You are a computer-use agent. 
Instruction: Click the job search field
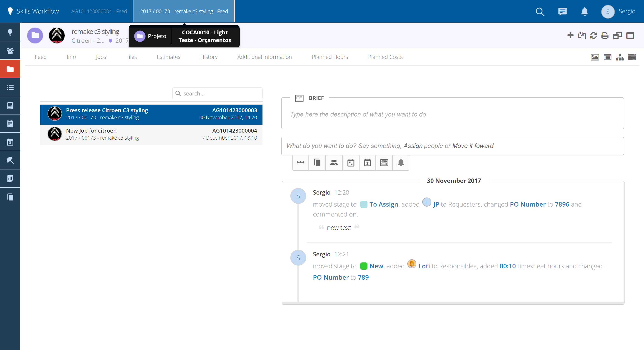click(x=221, y=93)
